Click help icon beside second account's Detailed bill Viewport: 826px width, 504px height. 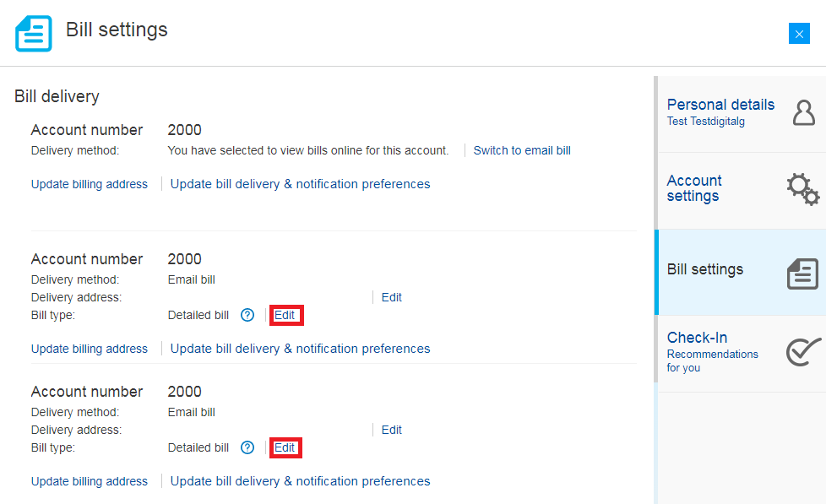[247, 315]
